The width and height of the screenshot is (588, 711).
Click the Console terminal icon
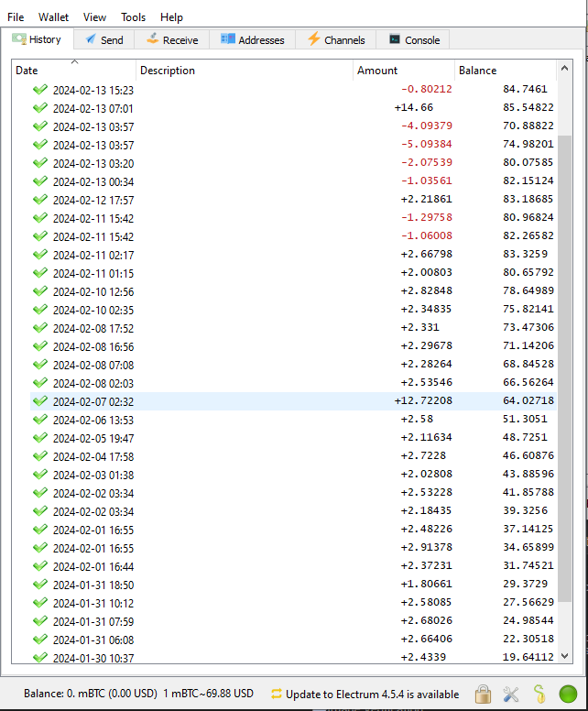click(x=395, y=39)
